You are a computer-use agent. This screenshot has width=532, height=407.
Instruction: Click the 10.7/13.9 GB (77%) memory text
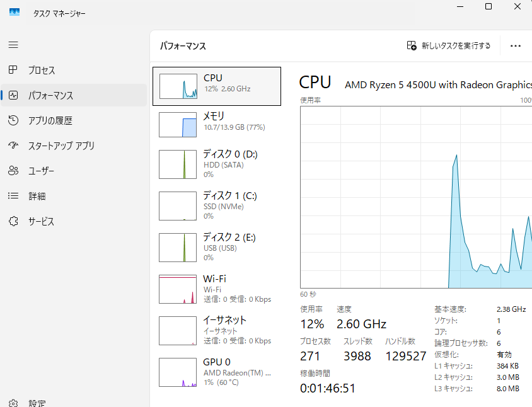tap(234, 127)
